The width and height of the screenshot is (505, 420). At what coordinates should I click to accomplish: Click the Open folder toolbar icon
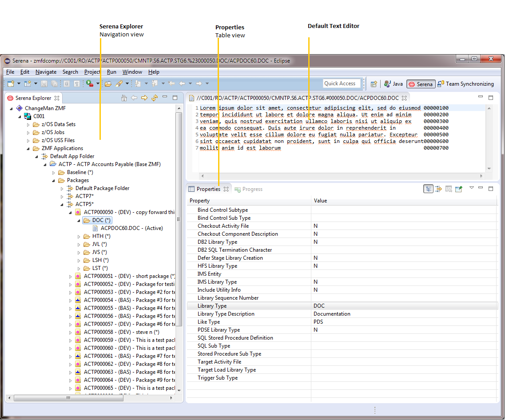point(108,83)
